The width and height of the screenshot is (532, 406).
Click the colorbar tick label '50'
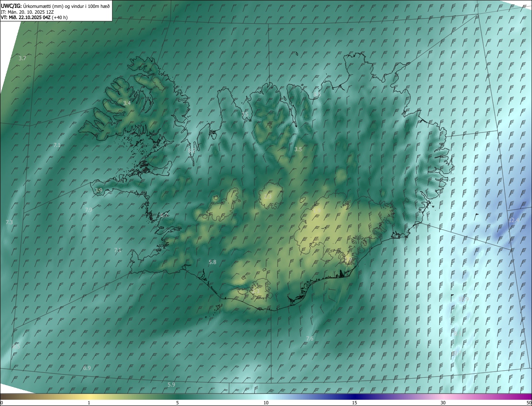pyautogui.click(x=529, y=403)
